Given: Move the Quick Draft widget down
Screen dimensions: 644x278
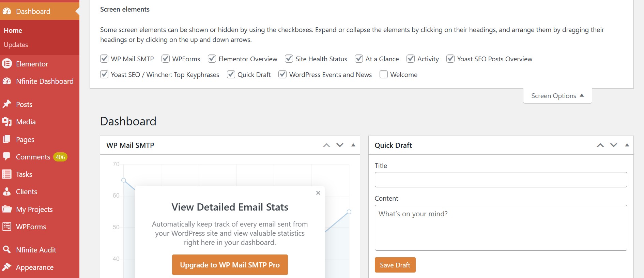Looking at the screenshot, I should [x=614, y=145].
